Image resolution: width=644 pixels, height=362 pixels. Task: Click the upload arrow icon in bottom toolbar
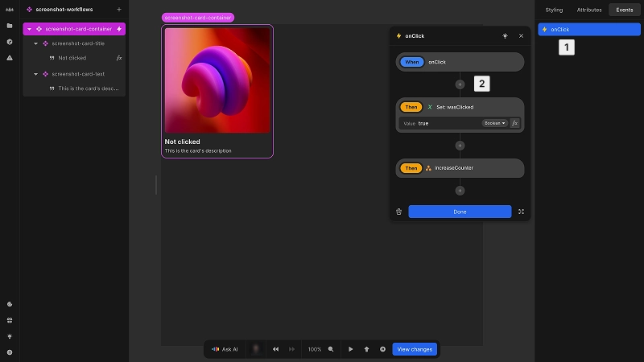(x=367, y=349)
